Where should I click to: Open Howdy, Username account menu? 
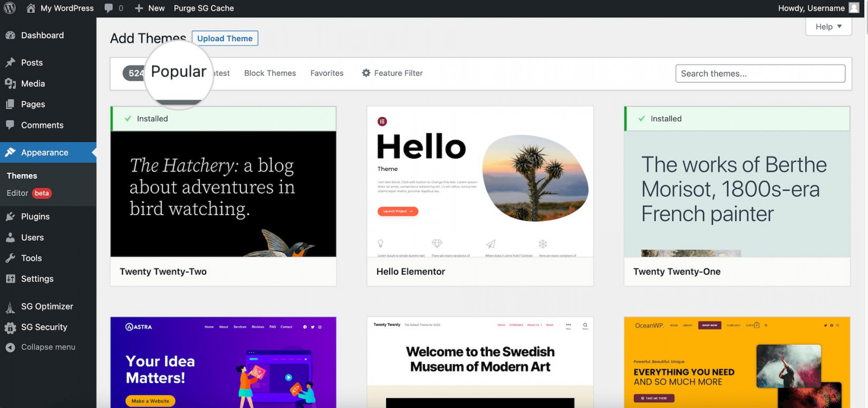(x=819, y=8)
